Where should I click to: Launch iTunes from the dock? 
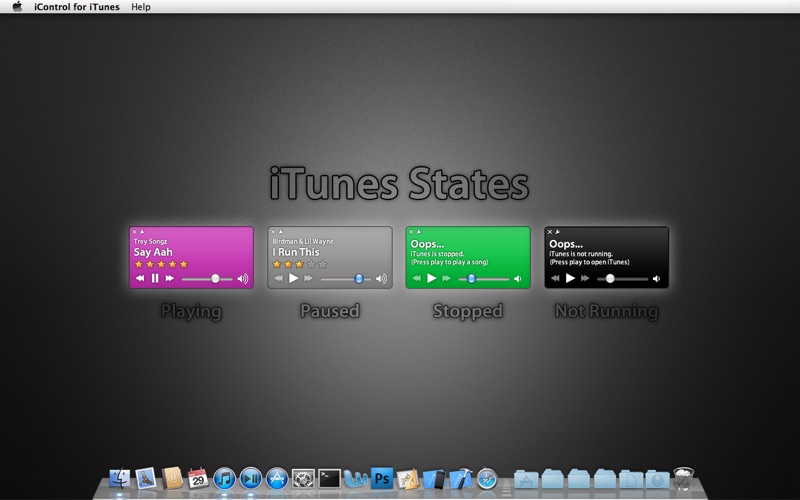pos(224,479)
